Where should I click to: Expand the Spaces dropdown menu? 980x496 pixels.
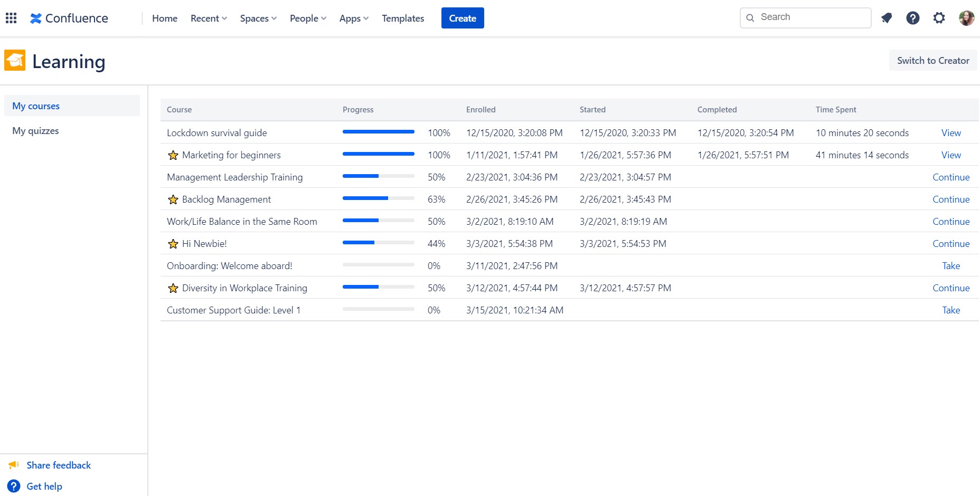[x=258, y=18]
